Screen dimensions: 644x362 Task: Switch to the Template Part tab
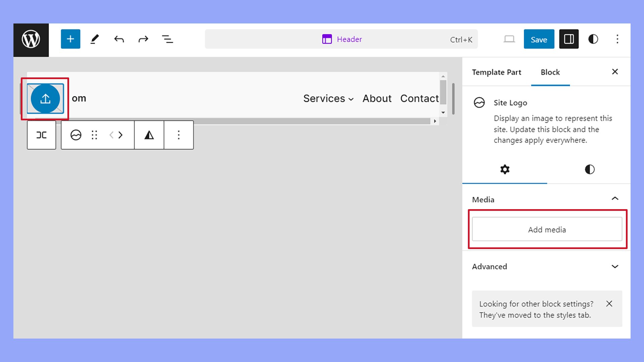tap(496, 72)
